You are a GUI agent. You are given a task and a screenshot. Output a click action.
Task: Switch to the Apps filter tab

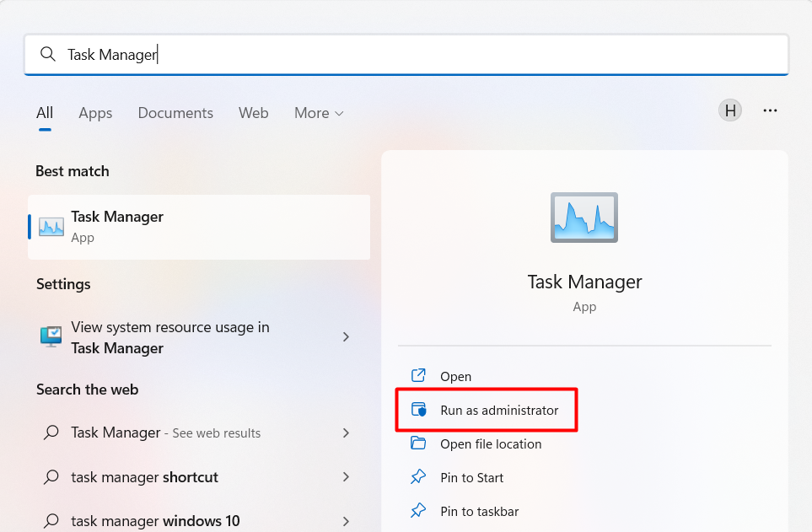95,113
